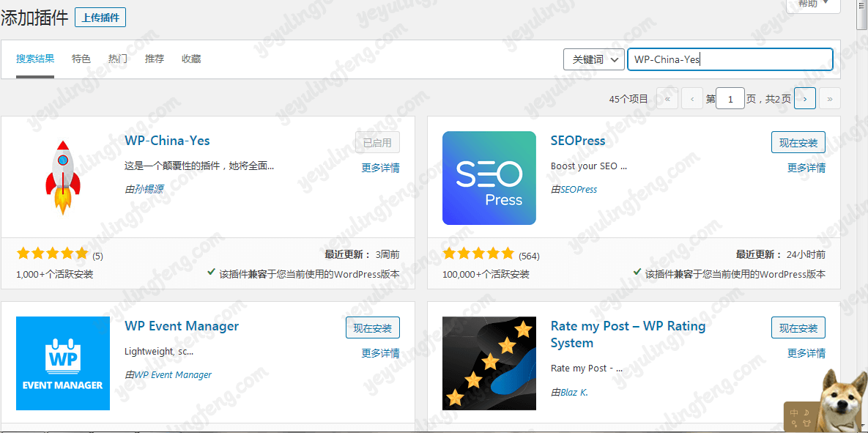Switch to the 搜索结果 tab
Viewport: 868px width, 433px height.
35,59
